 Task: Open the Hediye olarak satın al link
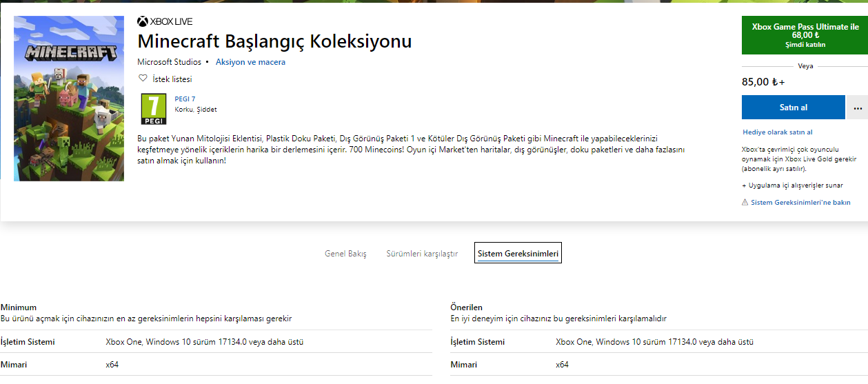pos(777,132)
